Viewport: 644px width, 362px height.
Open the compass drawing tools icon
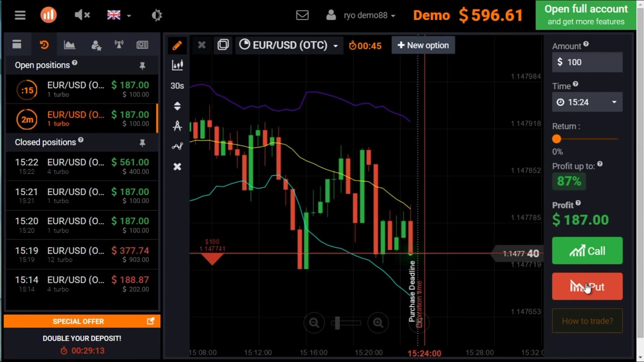point(177,126)
